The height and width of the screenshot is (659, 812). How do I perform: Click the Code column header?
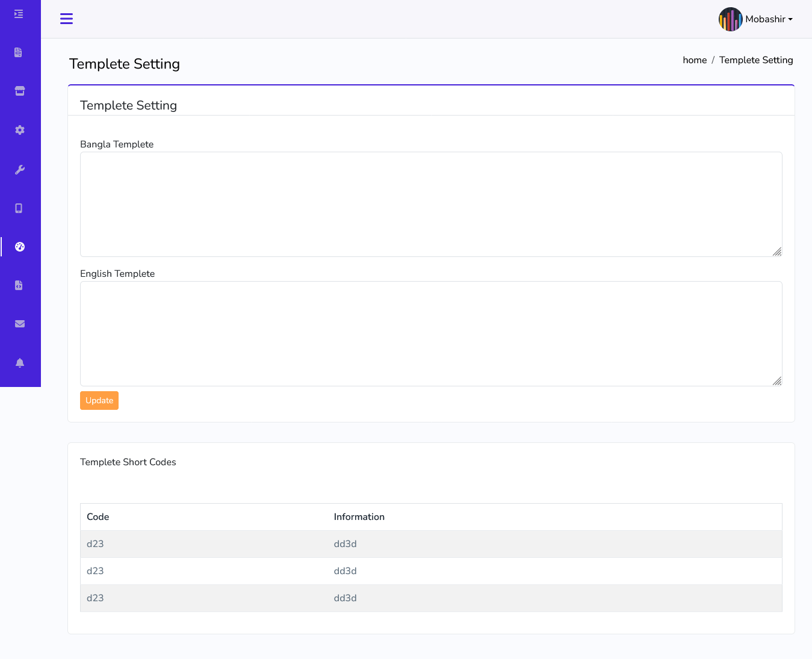point(98,517)
